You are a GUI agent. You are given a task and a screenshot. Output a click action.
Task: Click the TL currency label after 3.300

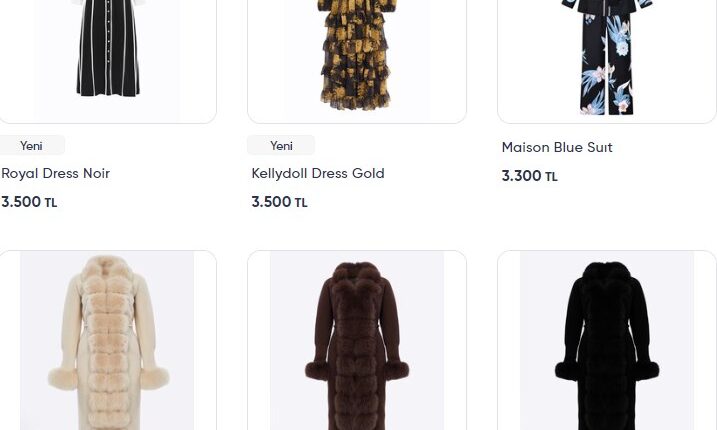pyautogui.click(x=551, y=177)
